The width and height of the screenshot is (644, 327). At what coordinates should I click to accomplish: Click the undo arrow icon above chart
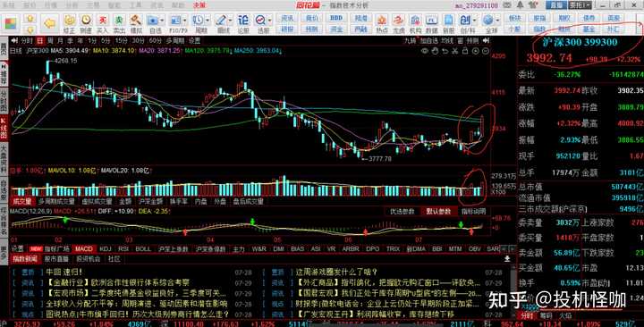point(445,51)
